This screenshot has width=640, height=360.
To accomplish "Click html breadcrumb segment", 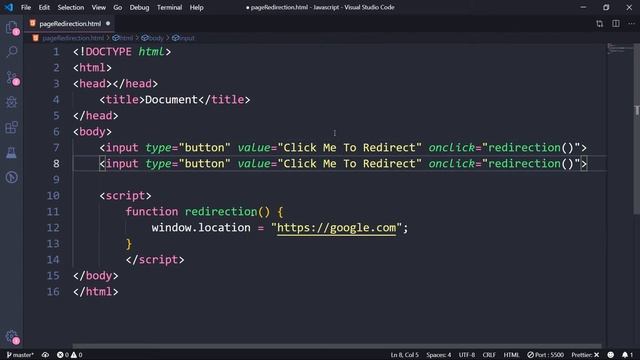I will 123,38.
